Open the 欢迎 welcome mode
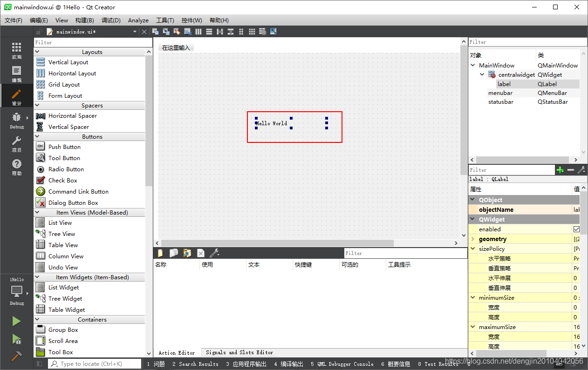 17,51
